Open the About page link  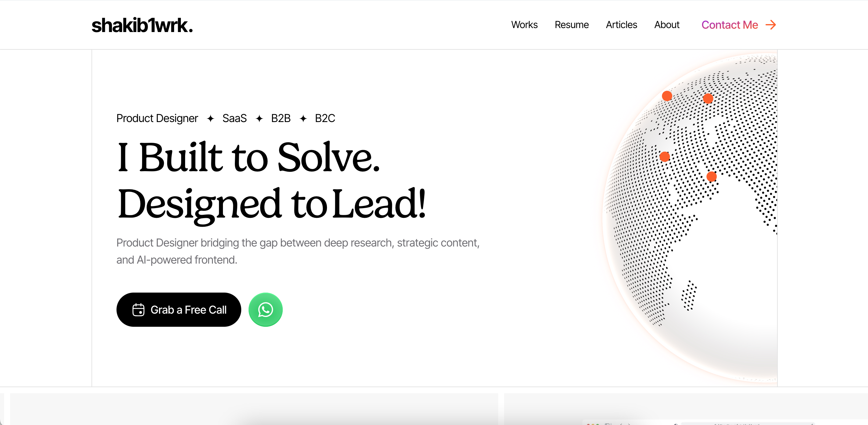click(x=667, y=25)
